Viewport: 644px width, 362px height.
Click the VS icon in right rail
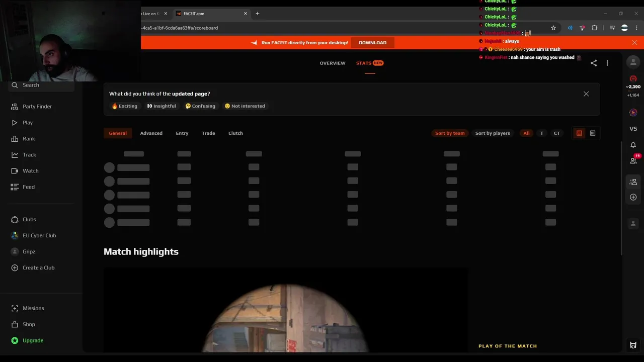click(x=633, y=129)
